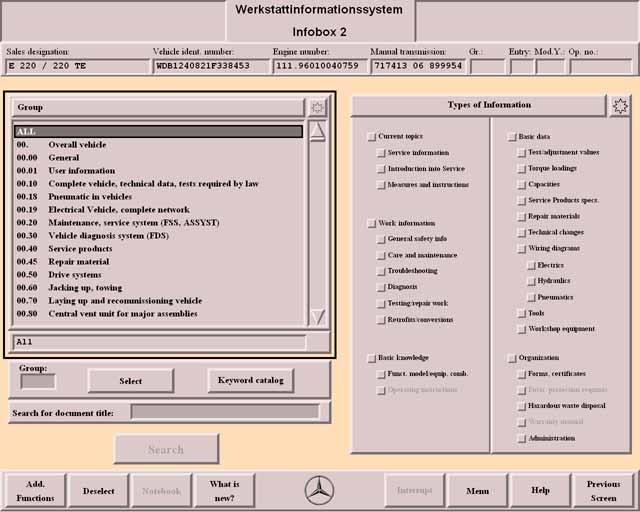Open What is new? button

(x=224, y=491)
